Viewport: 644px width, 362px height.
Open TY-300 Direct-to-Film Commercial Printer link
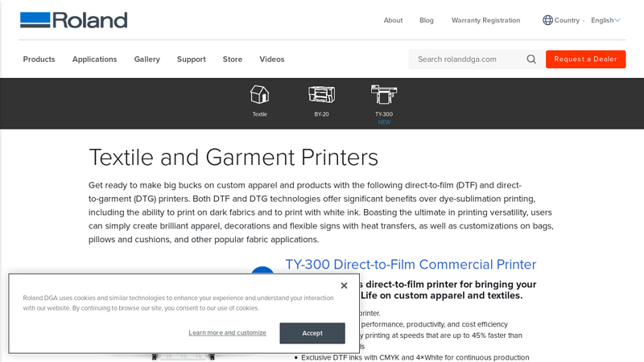click(411, 265)
